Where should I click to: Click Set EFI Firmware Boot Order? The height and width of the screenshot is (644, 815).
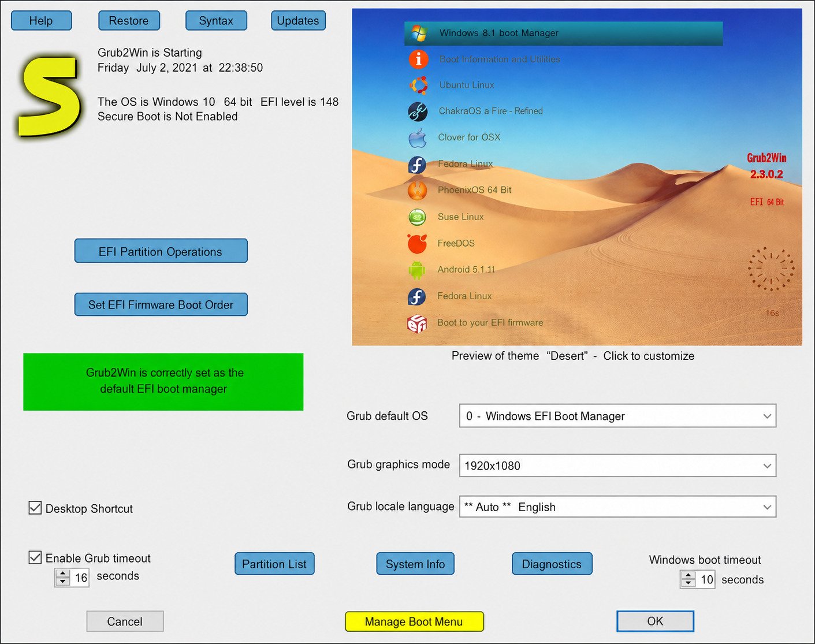[161, 304]
